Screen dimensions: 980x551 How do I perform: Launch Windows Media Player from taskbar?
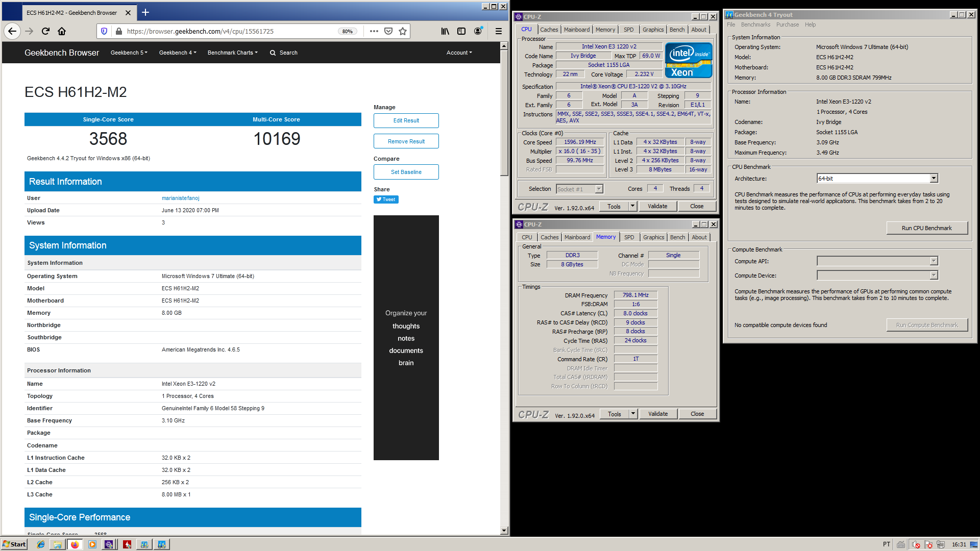(92, 544)
